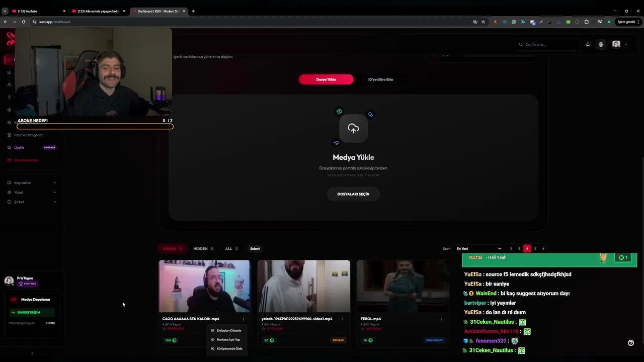Show the VISIBLE media filter tab

(x=173, y=248)
